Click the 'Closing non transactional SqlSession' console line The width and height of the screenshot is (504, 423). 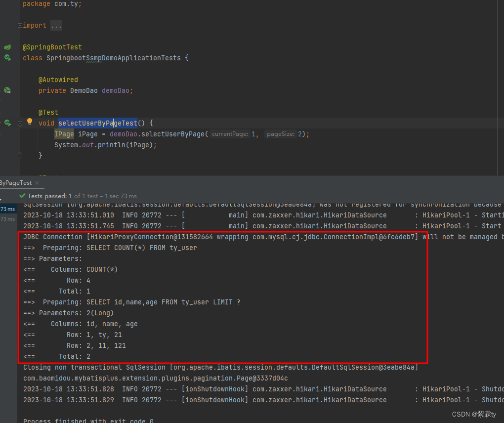(x=220, y=367)
